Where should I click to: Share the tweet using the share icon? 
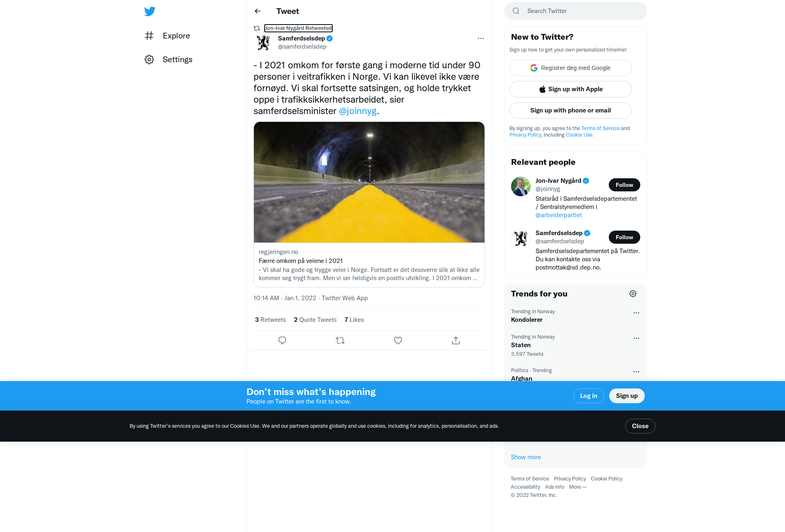[456, 340]
